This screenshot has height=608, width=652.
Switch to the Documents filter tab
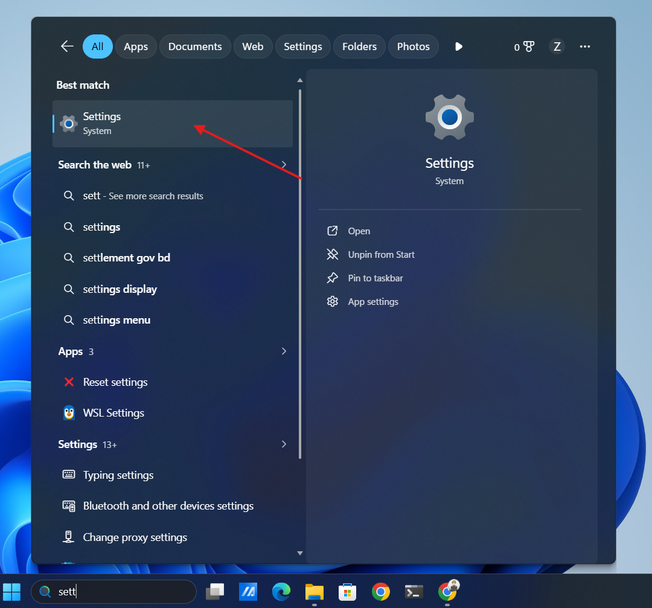pos(195,47)
